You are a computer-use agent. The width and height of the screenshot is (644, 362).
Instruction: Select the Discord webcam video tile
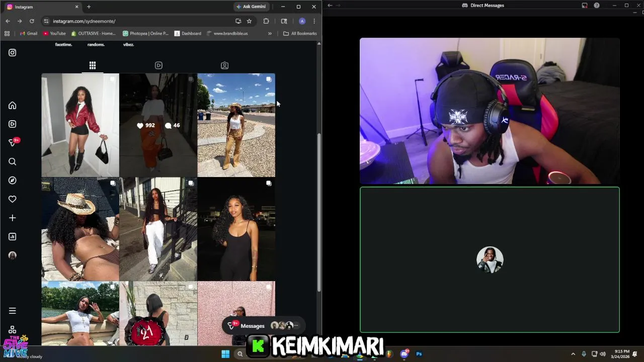[x=490, y=111]
